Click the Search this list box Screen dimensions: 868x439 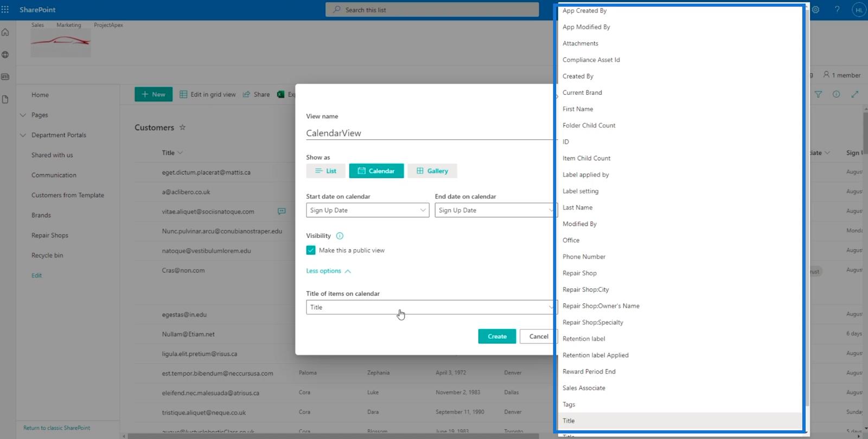(x=432, y=10)
